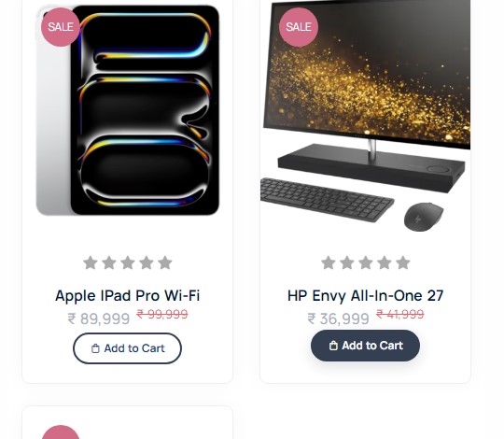Add HP Envy All-In-One 27 to cart
The image size is (504, 439).
point(365,346)
